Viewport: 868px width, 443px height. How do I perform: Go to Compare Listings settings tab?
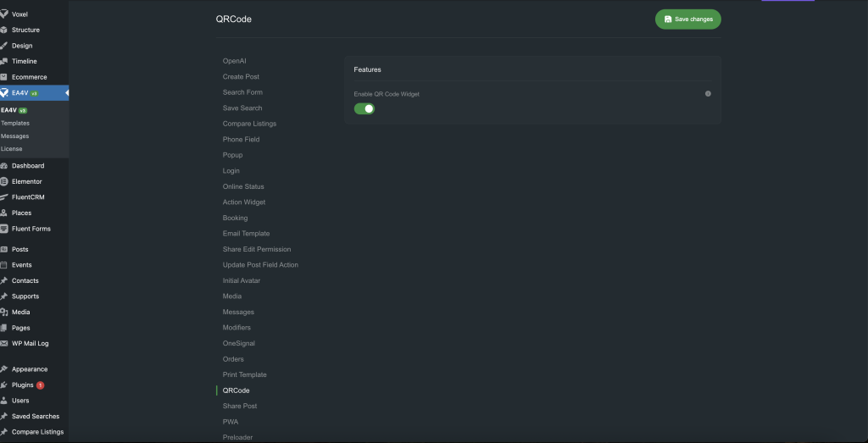pyautogui.click(x=249, y=124)
